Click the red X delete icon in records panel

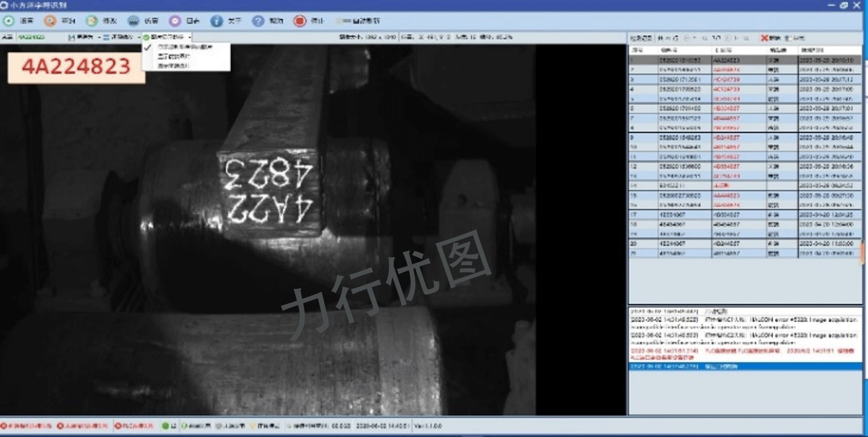[x=765, y=38]
